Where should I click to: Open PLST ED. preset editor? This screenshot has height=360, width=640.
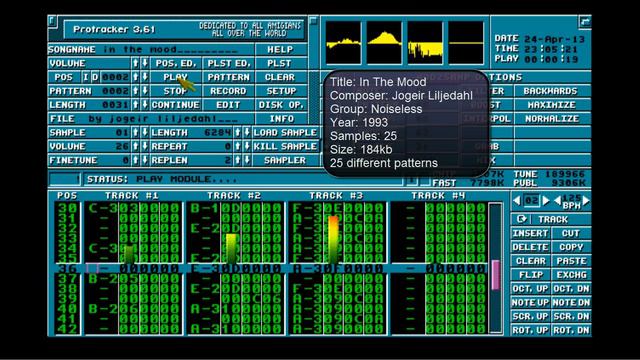(x=229, y=63)
